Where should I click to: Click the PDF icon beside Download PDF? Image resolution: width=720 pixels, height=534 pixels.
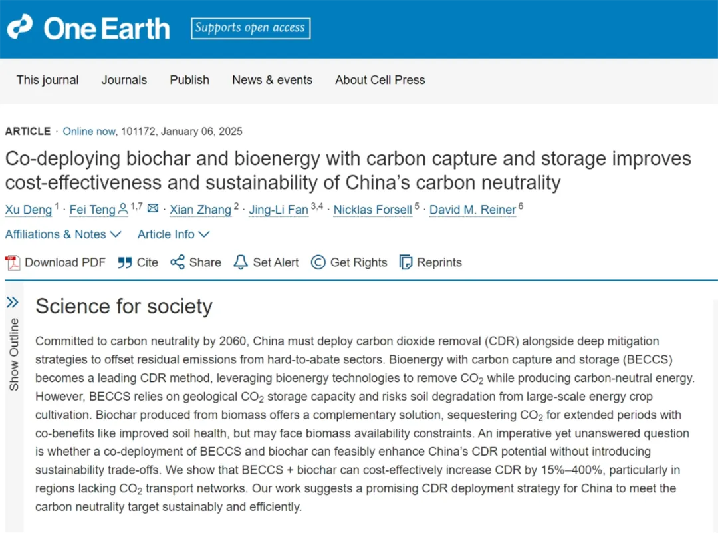[x=12, y=263]
